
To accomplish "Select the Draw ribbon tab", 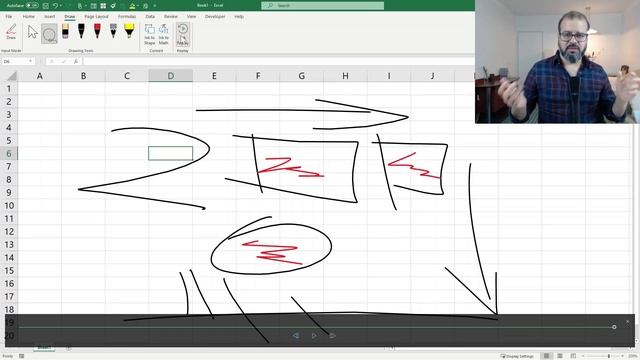I will tap(70, 16).
